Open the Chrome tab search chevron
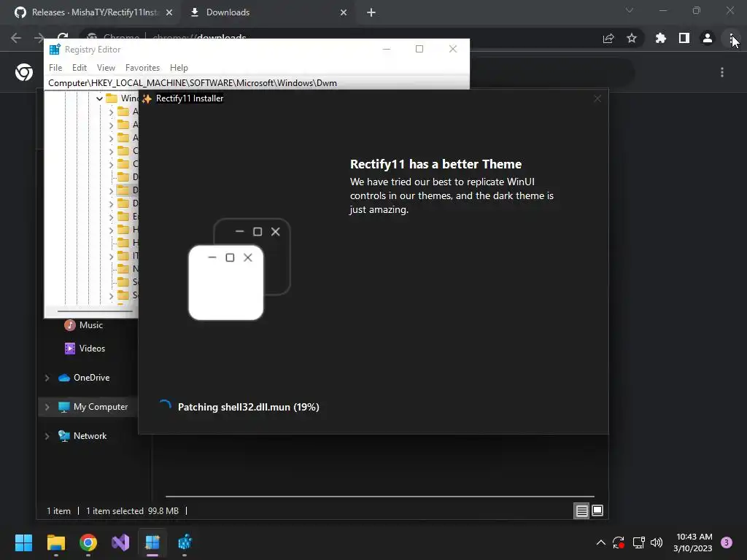This screenshot has height=560, width=747. coord(630,10)
